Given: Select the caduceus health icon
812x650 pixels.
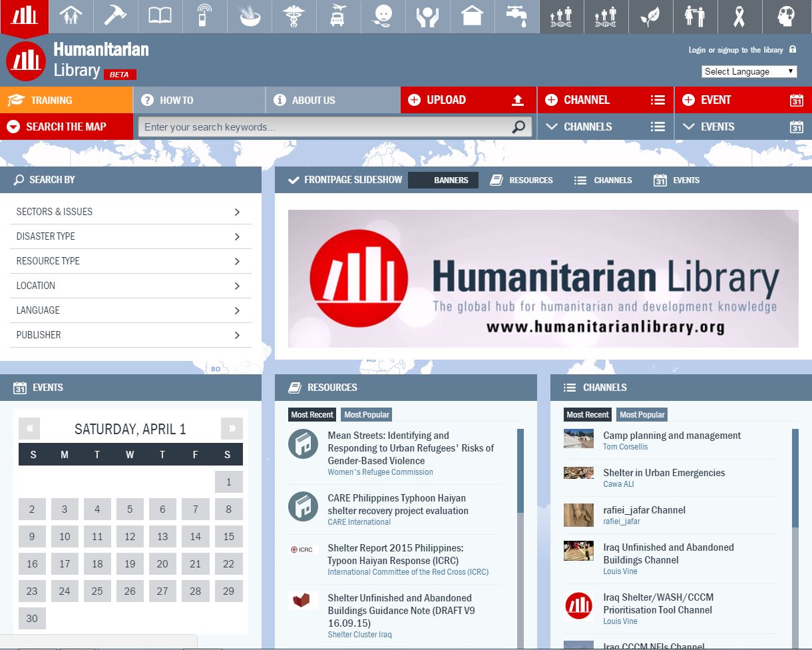Looking at the screenshot, I should click(294, 16).
